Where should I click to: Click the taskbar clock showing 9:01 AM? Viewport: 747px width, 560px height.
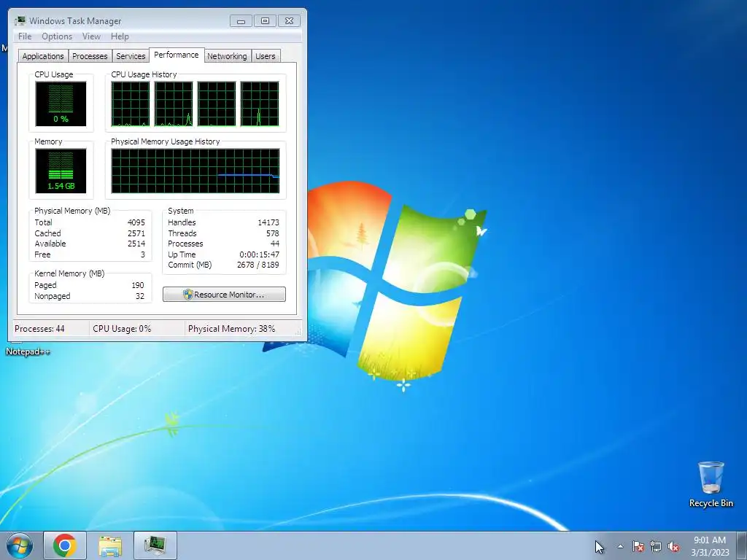[710, 546]
